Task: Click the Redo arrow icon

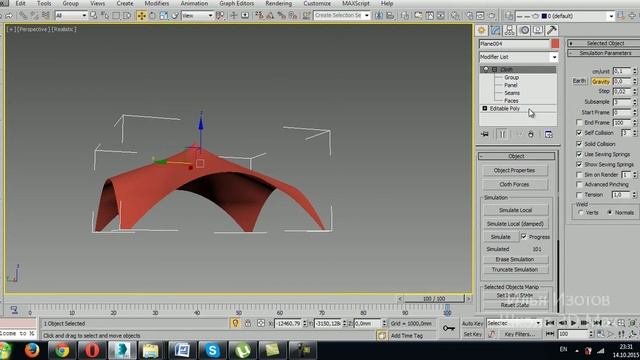Action: click(9, 16)
